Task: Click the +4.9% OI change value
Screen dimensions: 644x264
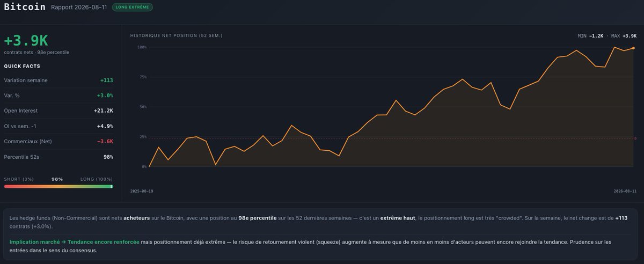Action: point(105,126)
